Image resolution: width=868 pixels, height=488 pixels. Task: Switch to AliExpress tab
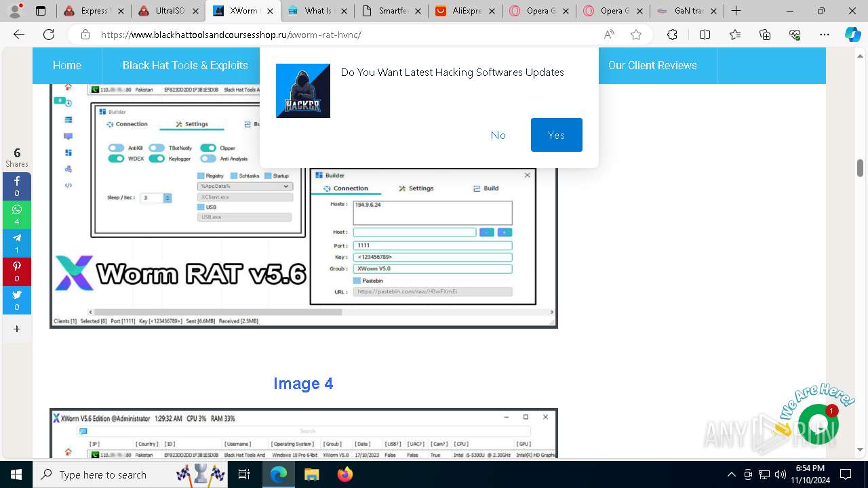[466, 11]
